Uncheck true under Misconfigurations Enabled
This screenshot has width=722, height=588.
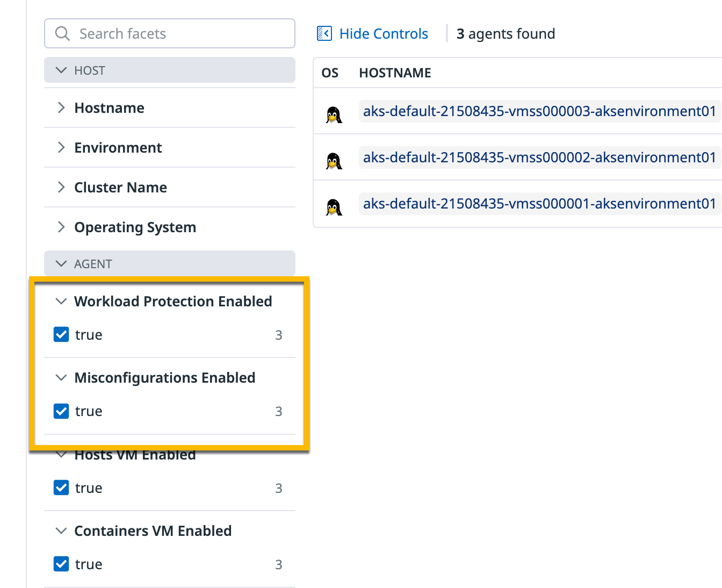61,411
